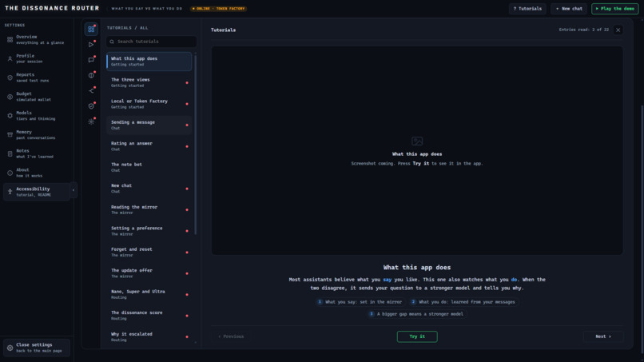
Task: Click the Budget coin icon
Action: click(x=10, y=97)
